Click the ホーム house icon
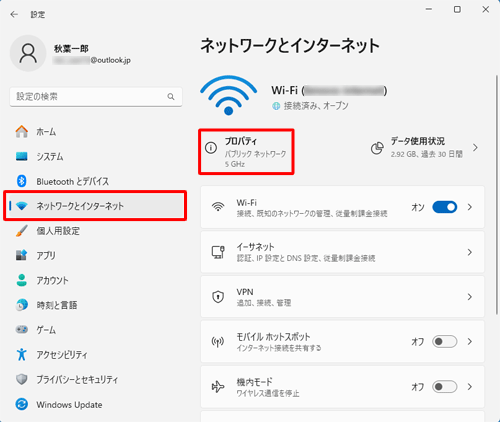500x422 pixels. coord(22,131)
